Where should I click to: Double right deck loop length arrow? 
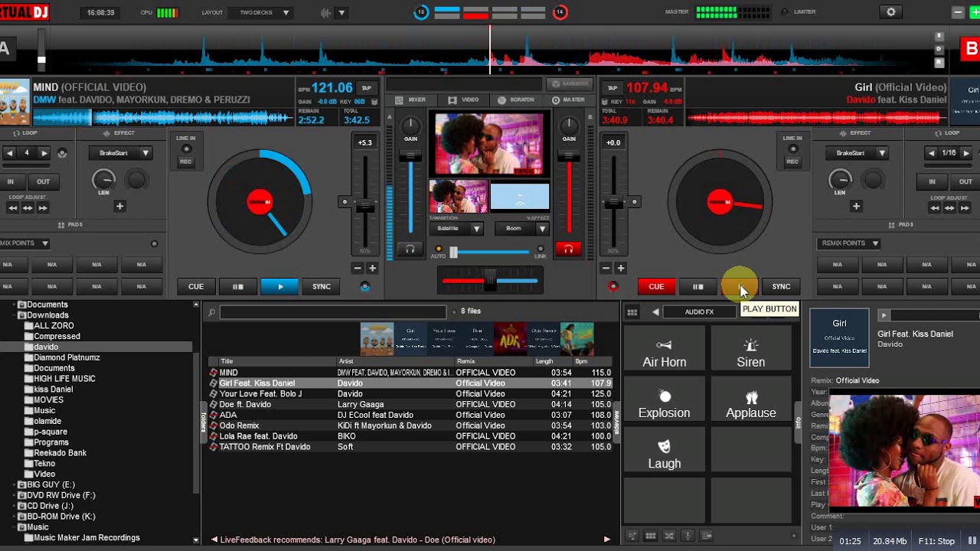point(966,153)
